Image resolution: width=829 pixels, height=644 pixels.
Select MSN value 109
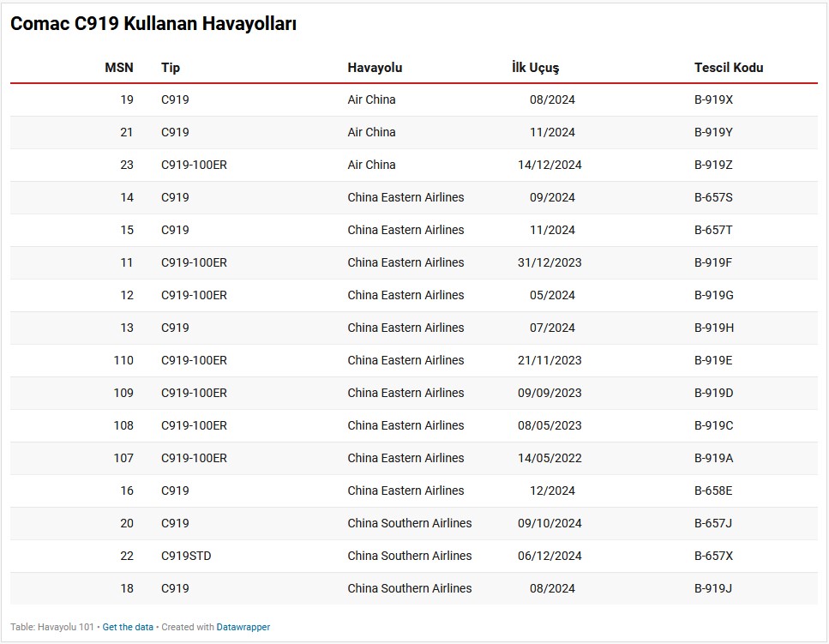pyautogui.click(x=123, y=393)
